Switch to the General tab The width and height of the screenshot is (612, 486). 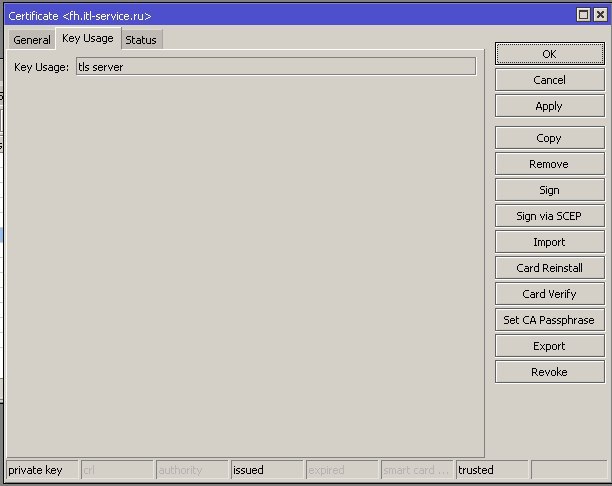click(32, 39)
